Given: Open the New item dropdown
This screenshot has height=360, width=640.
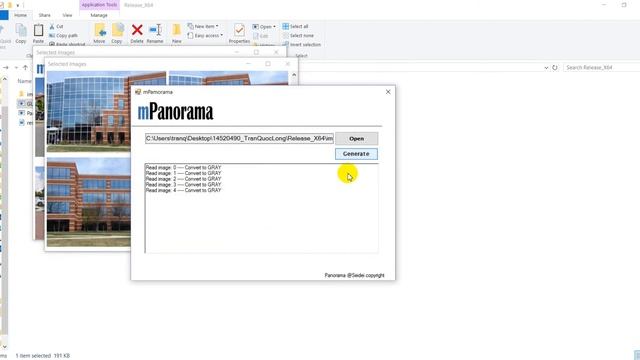Looking at the screenshot, I should point(203,26).
